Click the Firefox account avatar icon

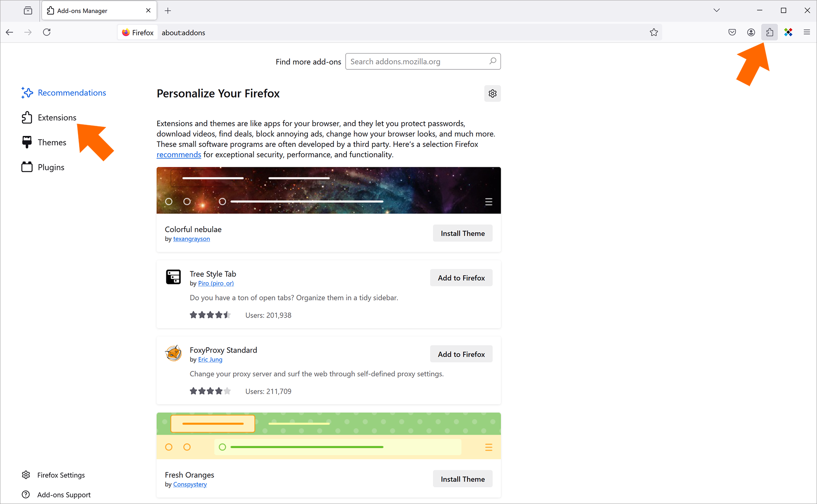point(751,32)
